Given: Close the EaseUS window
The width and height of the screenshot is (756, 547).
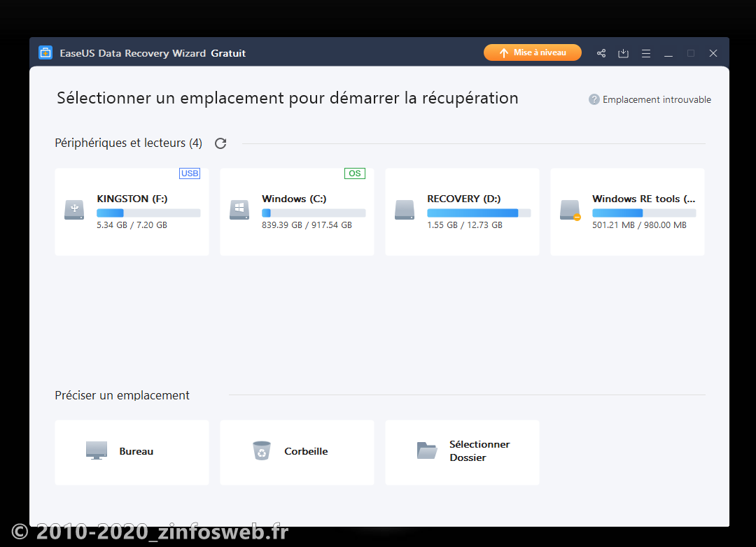Looking at the screenshot, I should click(x=713, y=53).
